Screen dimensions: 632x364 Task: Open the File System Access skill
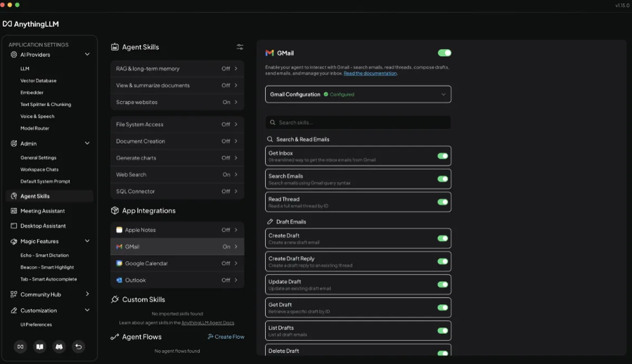[177, 124]
